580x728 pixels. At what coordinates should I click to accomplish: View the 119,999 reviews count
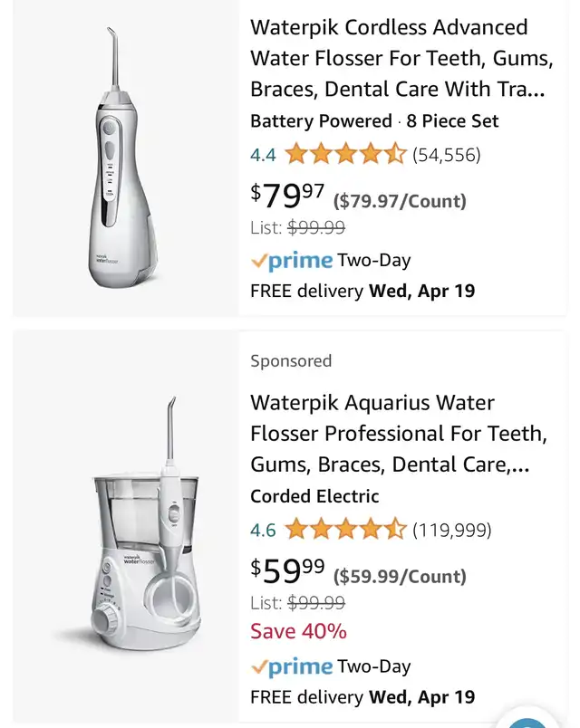(452, 530)
